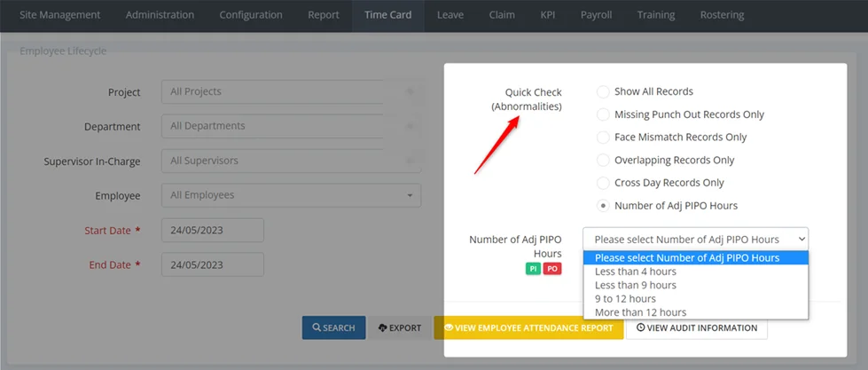This screenshot has width=868, height=370.
Task: Select Missing Punch Out Records Only
Action: (603, 114)
